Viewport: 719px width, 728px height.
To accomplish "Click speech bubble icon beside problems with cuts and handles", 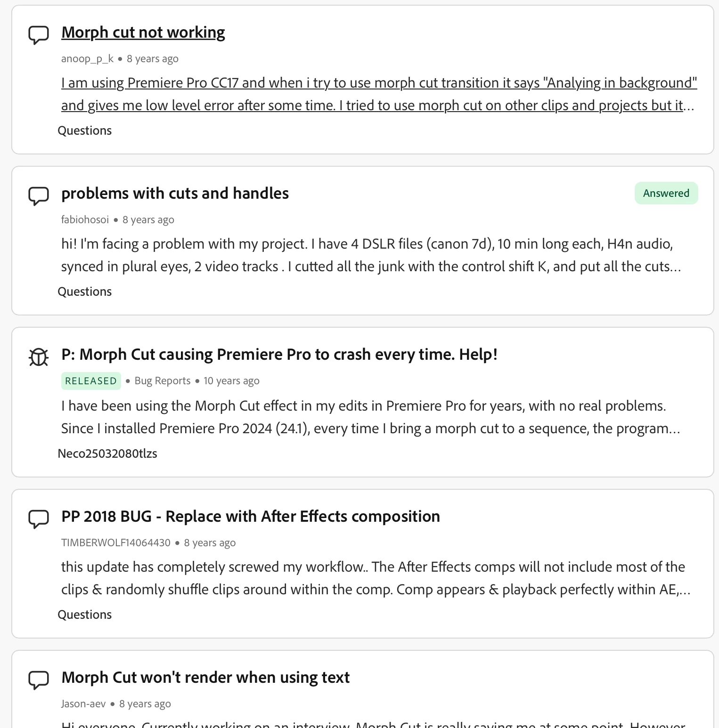I will [39, 196].
